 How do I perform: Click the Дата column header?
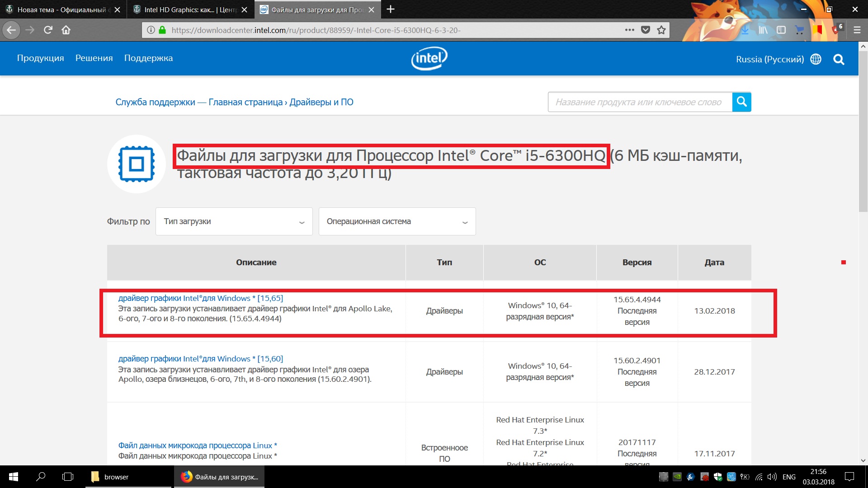[714, 263]
